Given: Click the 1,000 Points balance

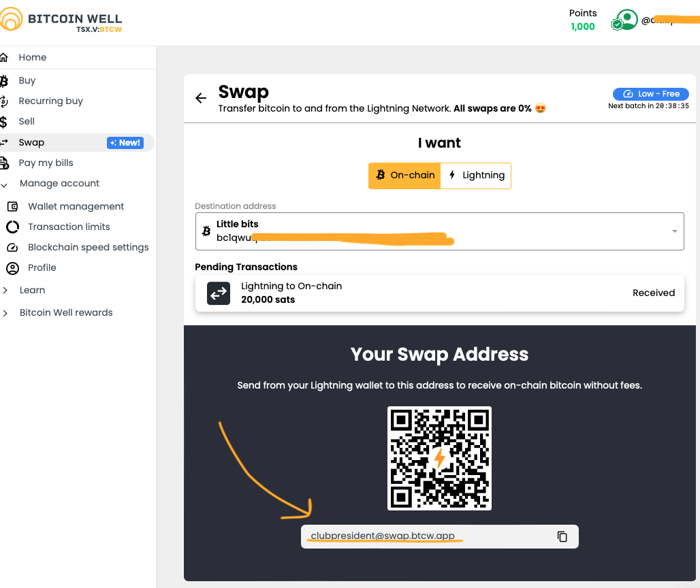Looking at the screenshot, I should point(583,27).
